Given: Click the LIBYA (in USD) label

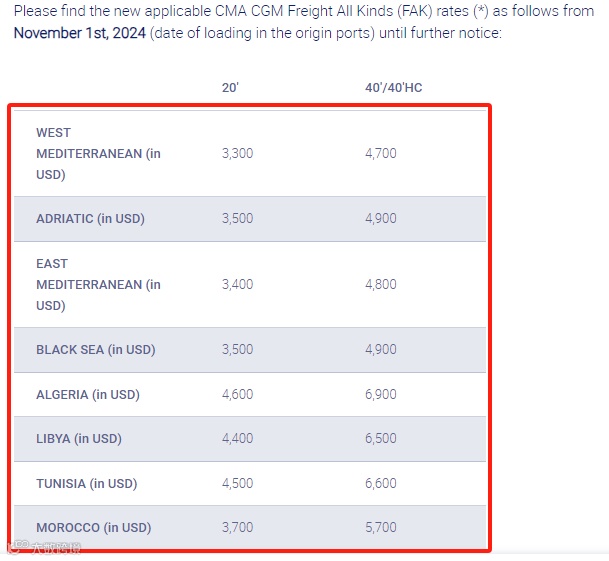Looking at the screenshot, I should (79, 438).
